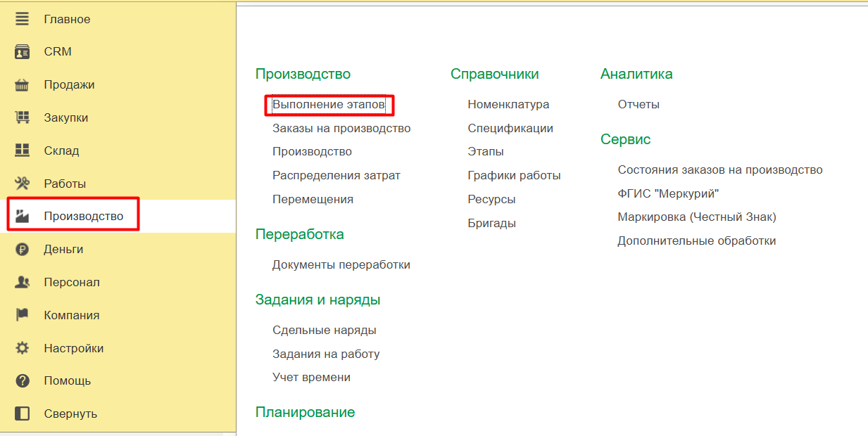Click the ruble coin icon for Деньги
Screen dimensions: 868x436
(x=23, y=249)
